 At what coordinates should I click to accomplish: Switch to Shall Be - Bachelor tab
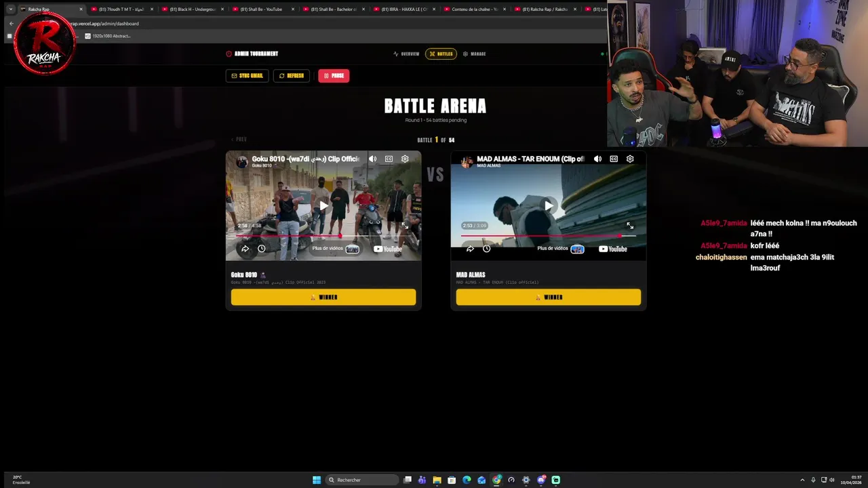click(333, 9)
